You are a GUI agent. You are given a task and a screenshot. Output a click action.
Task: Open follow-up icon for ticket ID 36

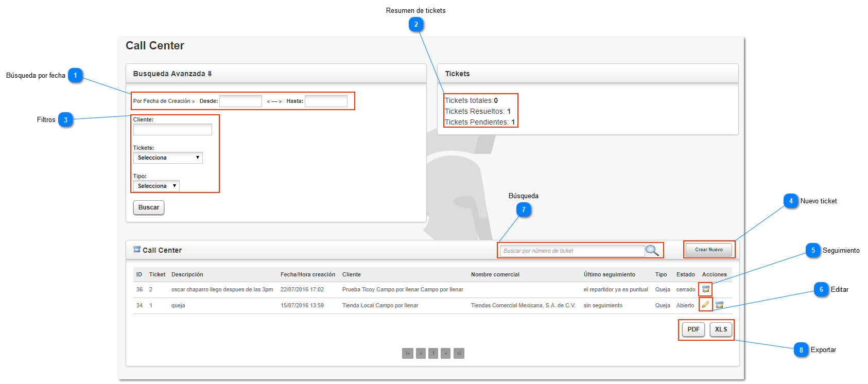[x=706, y=289]
